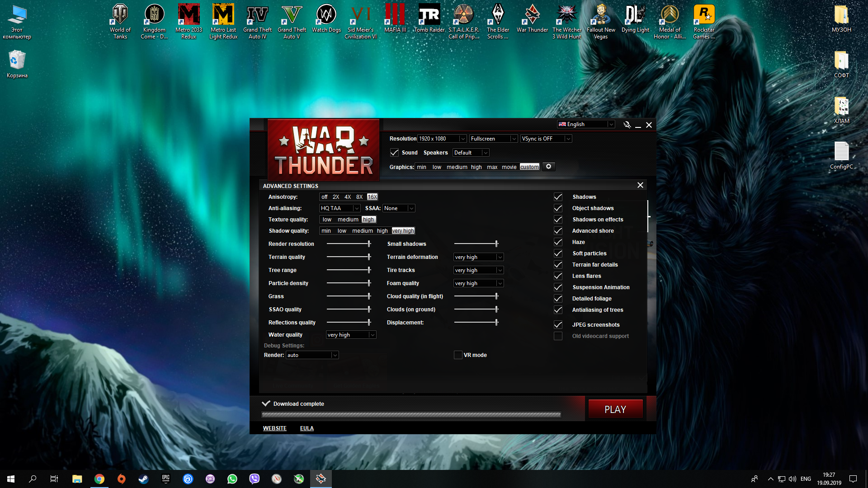Open Epic Games launcher in taskbar
The height and width of the screenshot is (488, 868).
pos(165,479)
